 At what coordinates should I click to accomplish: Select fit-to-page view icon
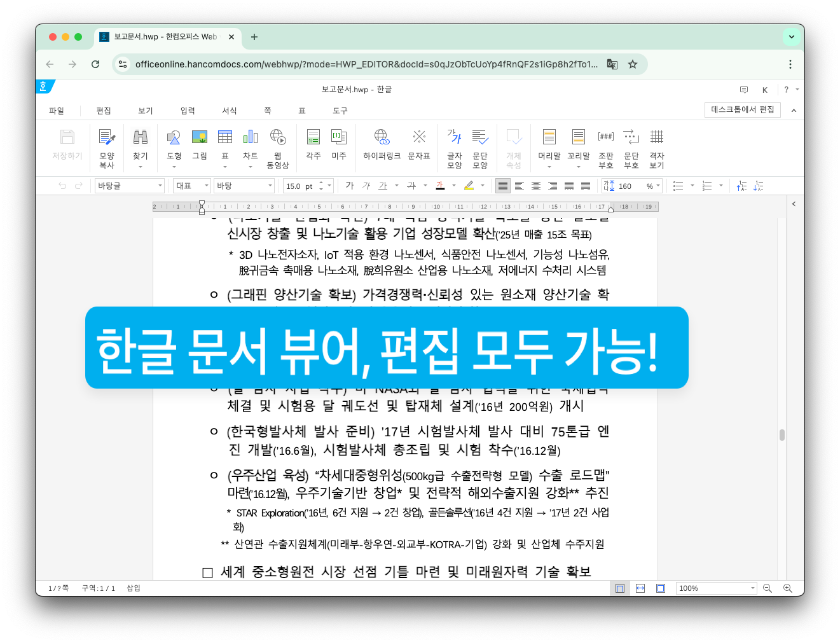click(x=661, y=588)
